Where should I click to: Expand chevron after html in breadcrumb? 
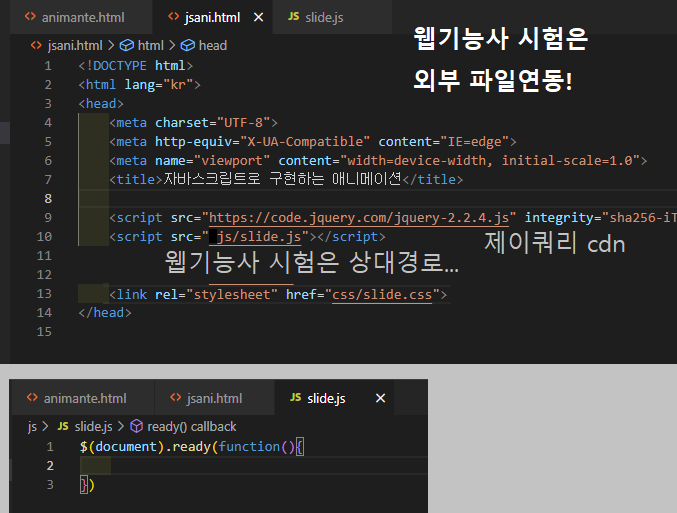click(x=172, y=45)
